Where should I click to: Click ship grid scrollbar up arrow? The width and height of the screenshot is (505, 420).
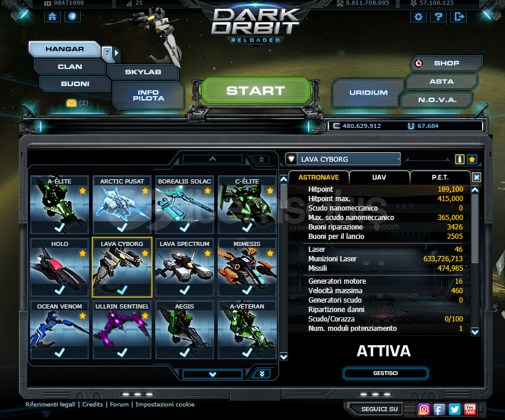tap(284, 179)
